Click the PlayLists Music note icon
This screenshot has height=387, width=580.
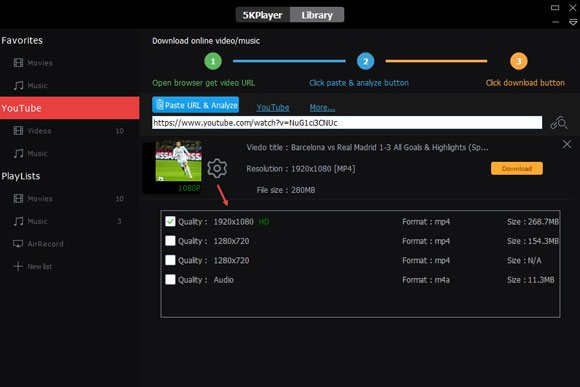[x=18, y=221]
